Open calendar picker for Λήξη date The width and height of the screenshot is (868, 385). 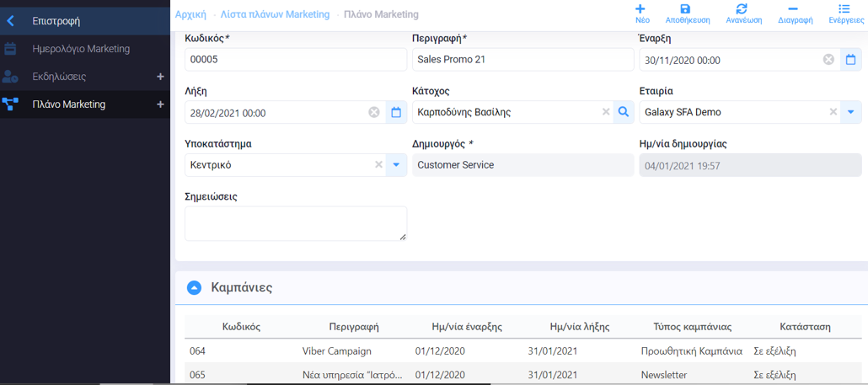[x=395, y=112]
